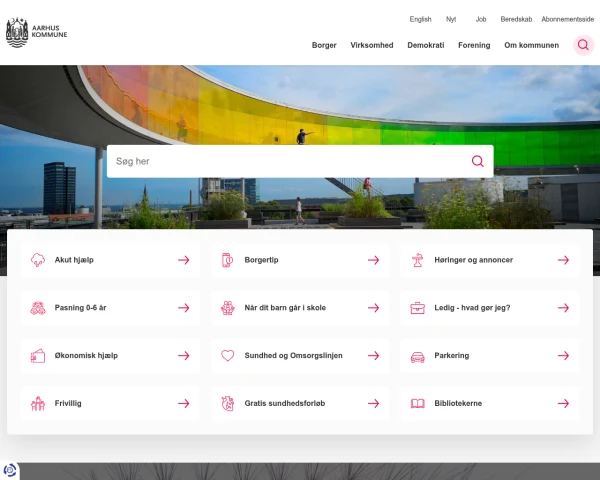Click the briefcase icon beside Ledig - hvad gør jeg?
This screenshot has height=480, width=600.
point(417,308)
